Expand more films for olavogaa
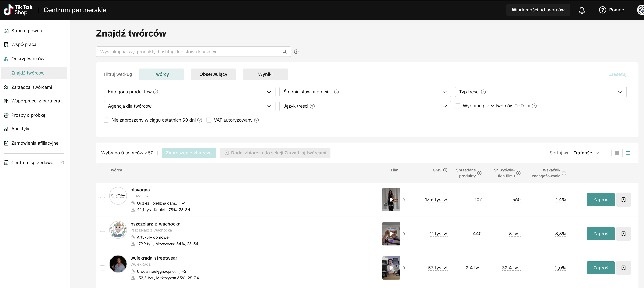The height and width of the screenshot is (288, 644). (x=404, y=200)
